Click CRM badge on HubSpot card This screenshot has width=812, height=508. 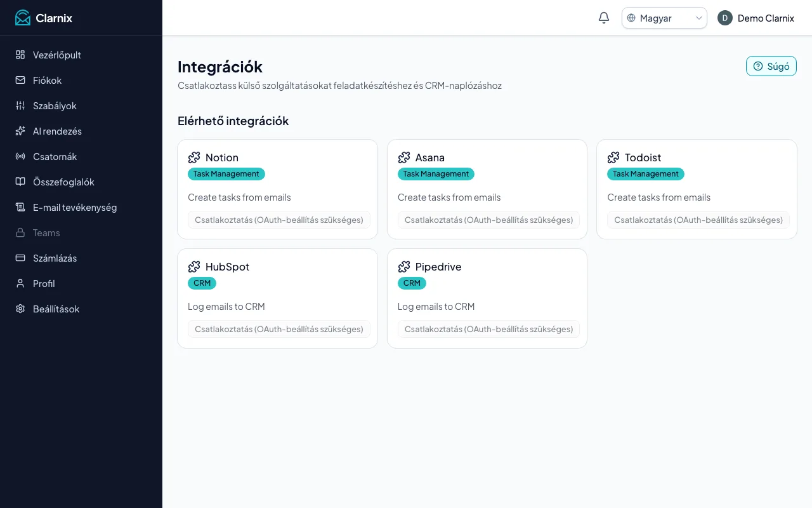[202, 283]
